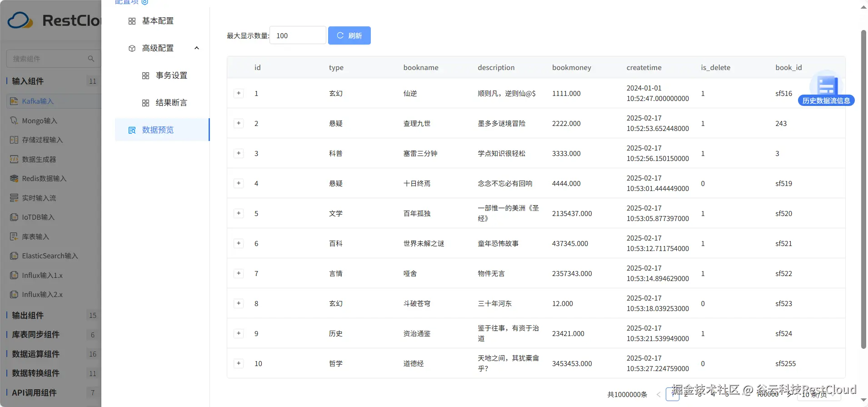This screenshot has width=868, height=407.
Task: Click the 刷新 refresh button
Action: (349, 35)
